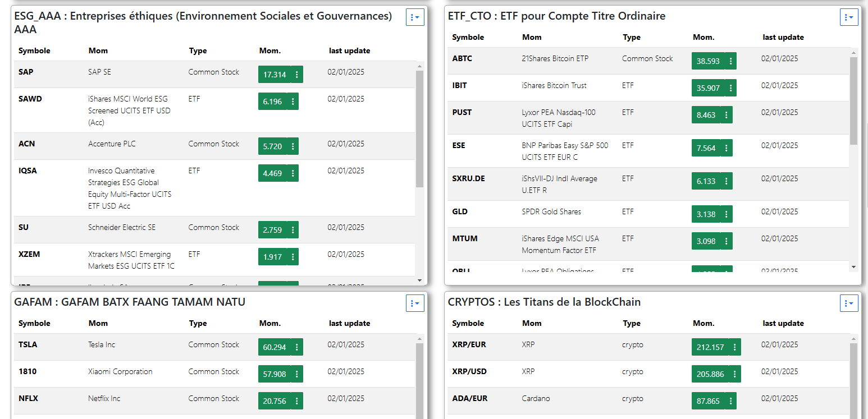This screenshot has height=419, width=868.
Task: Click the three-dot menu beside ADA/EUR momentum 87.865
Action: (730, 401)
